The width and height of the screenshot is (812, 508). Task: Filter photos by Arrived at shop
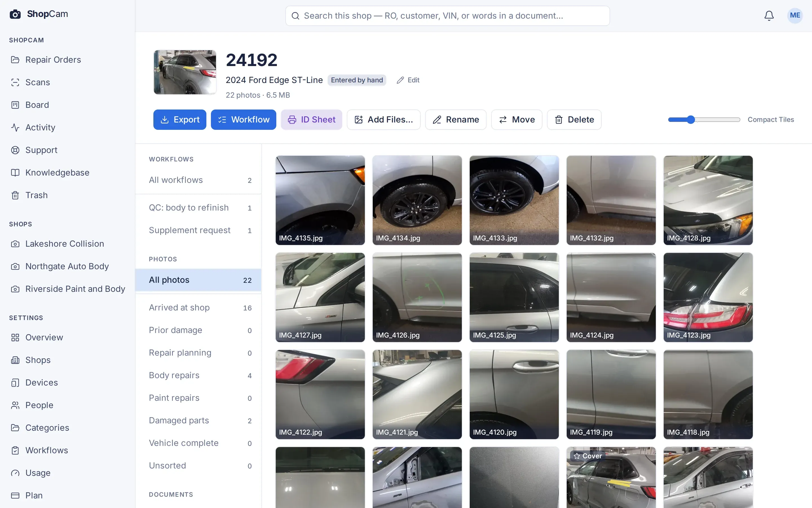tap(198, 308)
